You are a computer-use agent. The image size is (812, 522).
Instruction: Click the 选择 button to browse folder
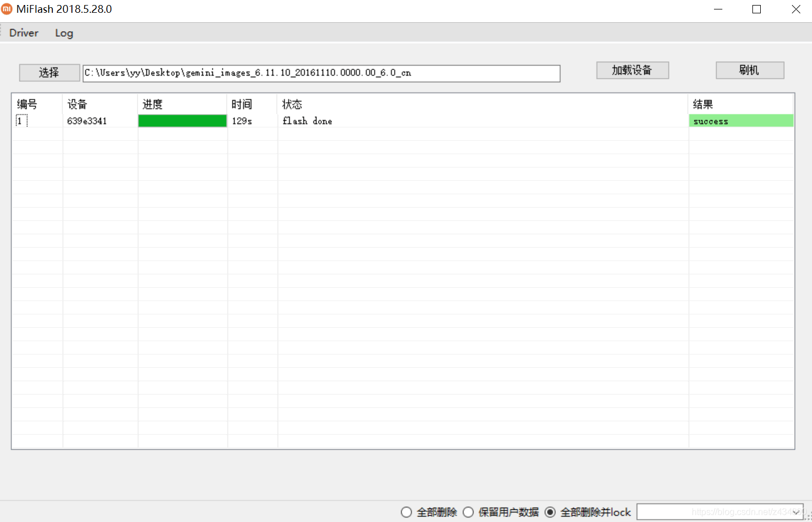[x=49, y=72]
